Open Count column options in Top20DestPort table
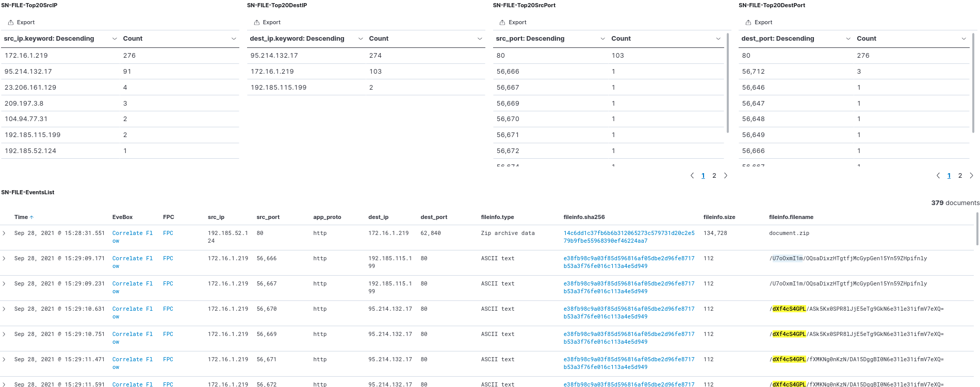Viewport: 980px width, 387px height. pyautogui.click(x=963, y=39)
